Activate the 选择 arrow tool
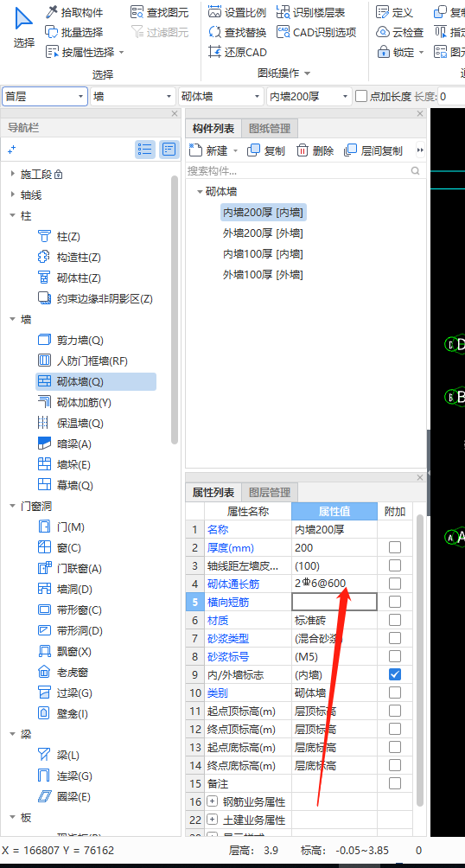The width and height of the screenshot is (465, 868). [x=24, y=27]
